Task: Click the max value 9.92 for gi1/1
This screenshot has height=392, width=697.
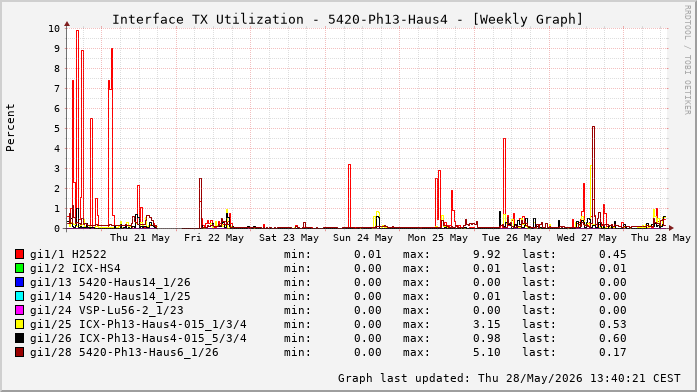Action: pos(487,254)
